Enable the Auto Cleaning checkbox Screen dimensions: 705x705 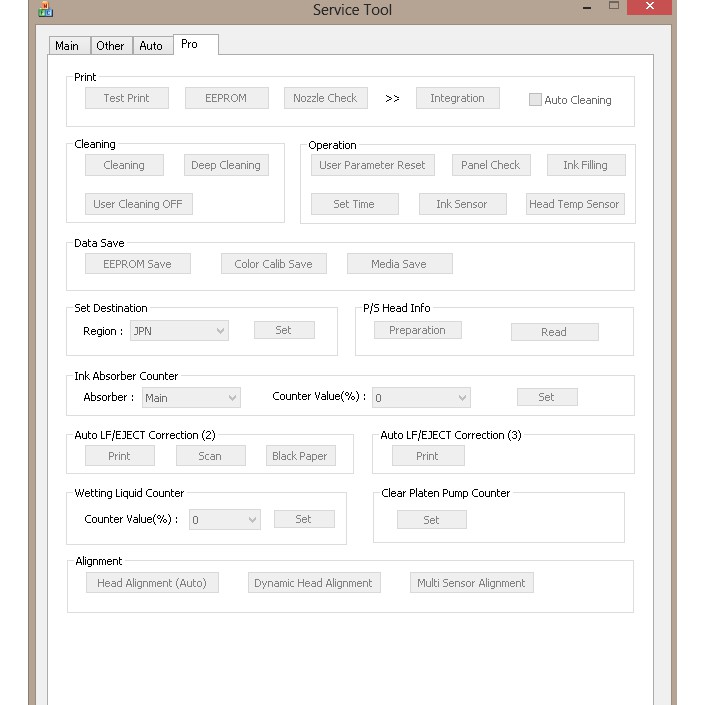[536, 100]
